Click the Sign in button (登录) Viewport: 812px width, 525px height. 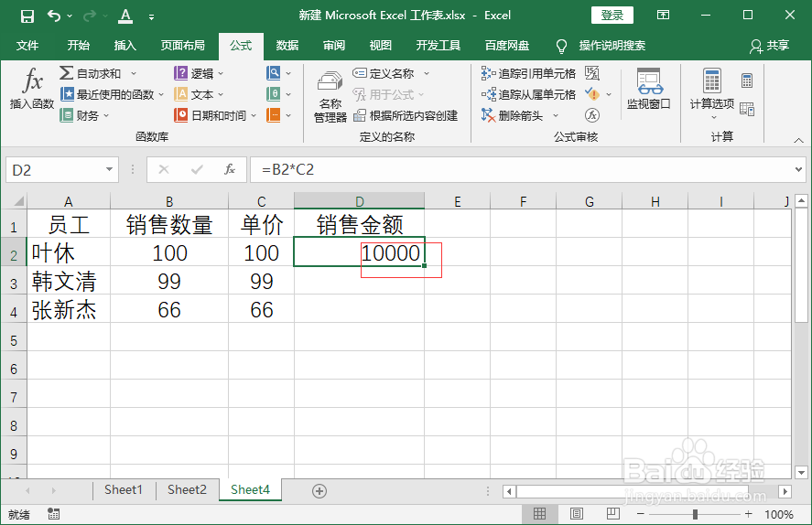612,15
